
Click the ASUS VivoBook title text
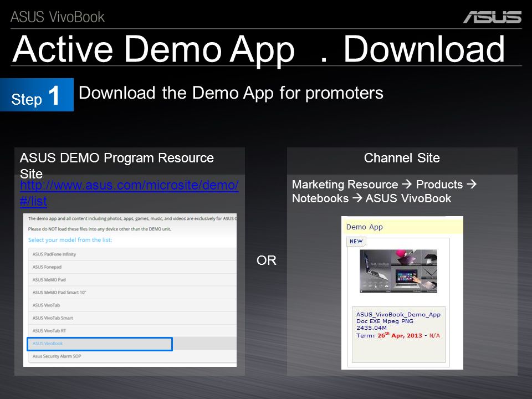[x=57, y=17]
